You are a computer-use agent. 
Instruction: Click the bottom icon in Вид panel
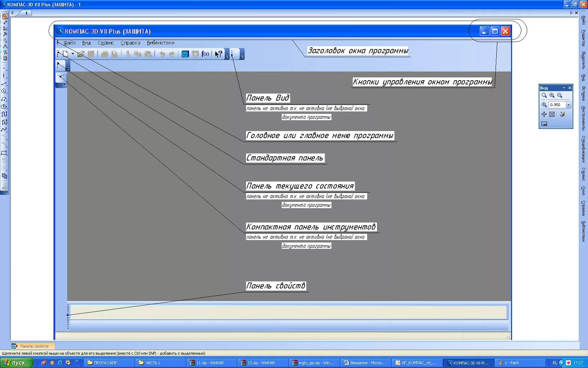(x=544, y=124)
